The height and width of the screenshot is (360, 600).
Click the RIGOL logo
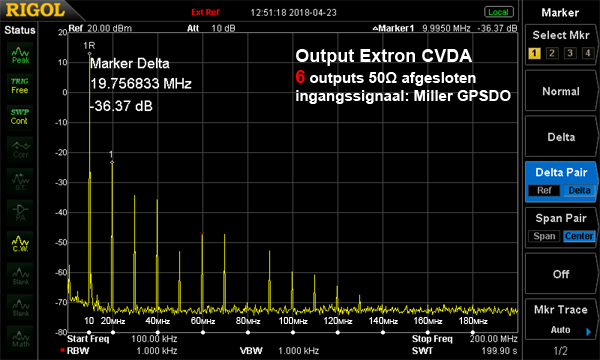35,10
